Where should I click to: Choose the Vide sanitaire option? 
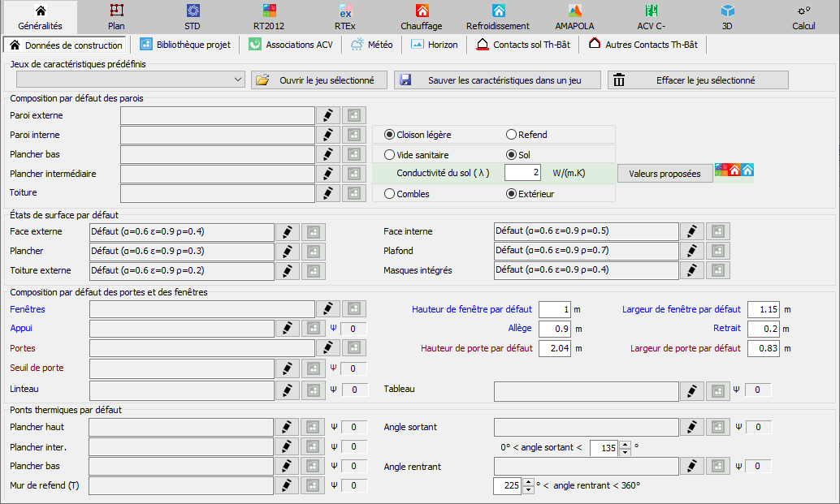coord(390,154)
